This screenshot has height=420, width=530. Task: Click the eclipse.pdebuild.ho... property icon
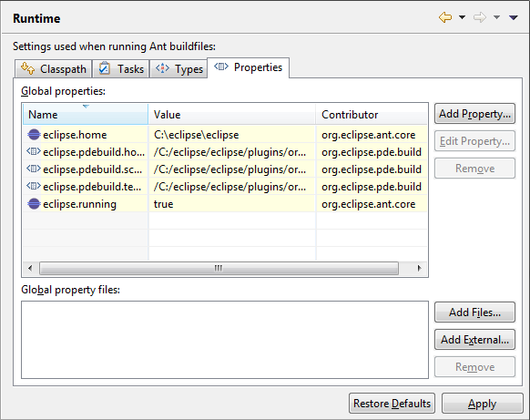click(x=34, y=151)
